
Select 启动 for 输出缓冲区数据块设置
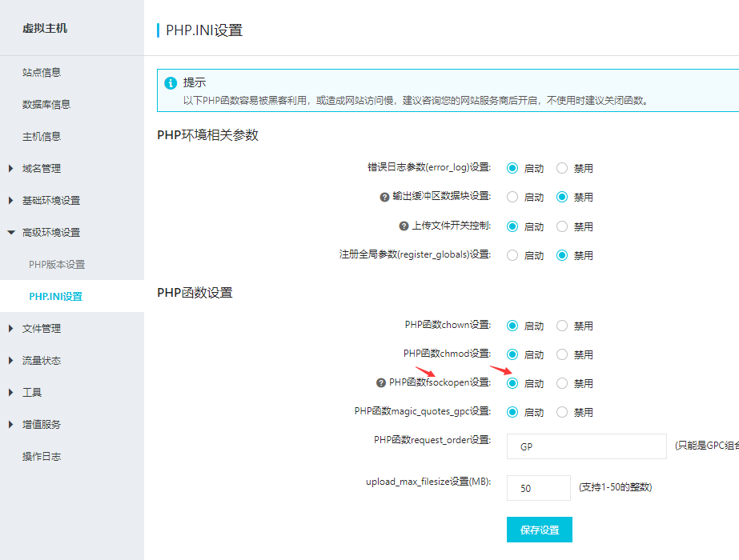click(x=512, y=197)
